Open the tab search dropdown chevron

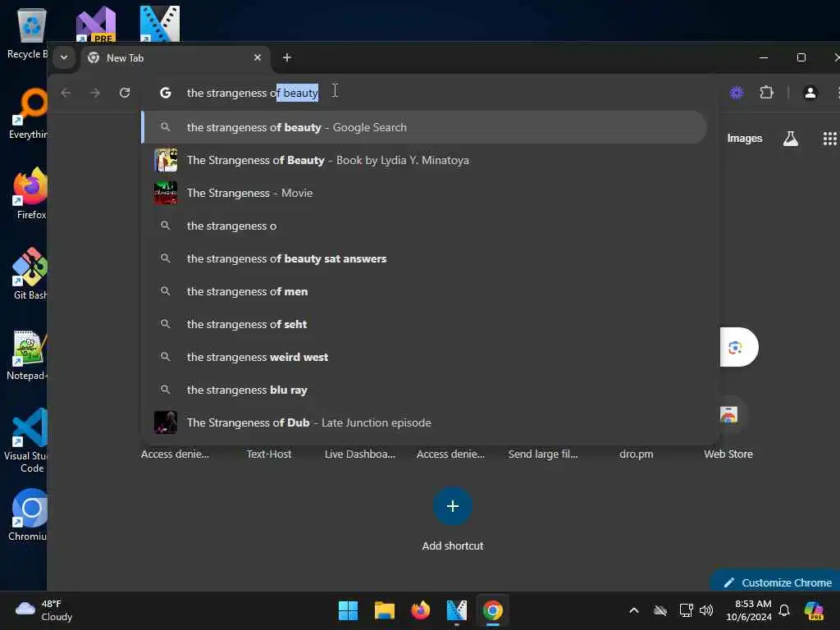tap(64, 57)
